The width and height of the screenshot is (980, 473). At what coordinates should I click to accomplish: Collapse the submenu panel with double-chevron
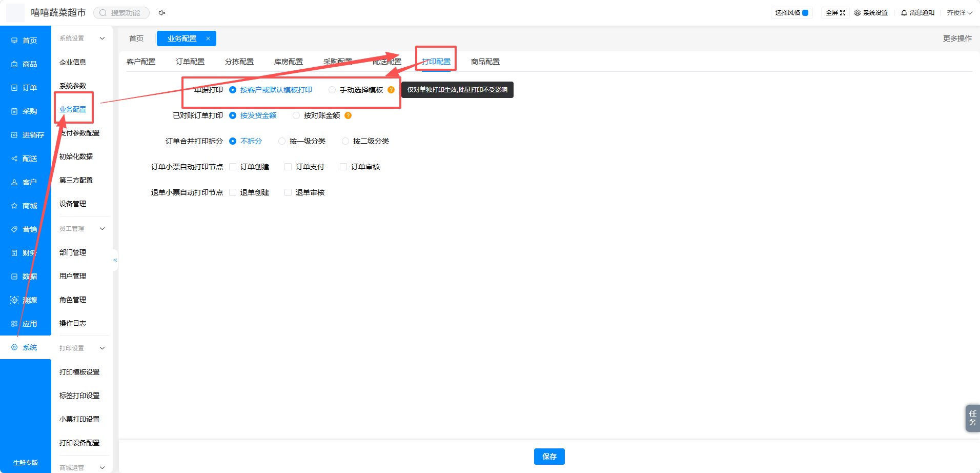115,260
